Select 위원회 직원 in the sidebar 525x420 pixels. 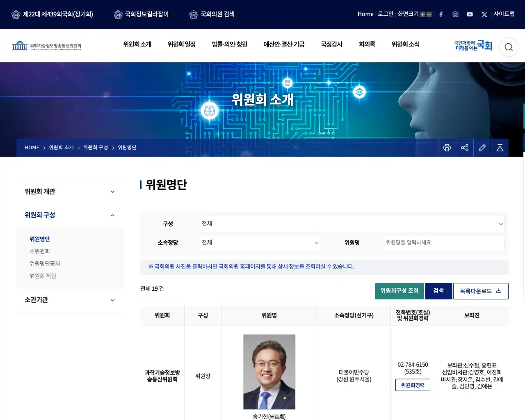coord(43,276)
